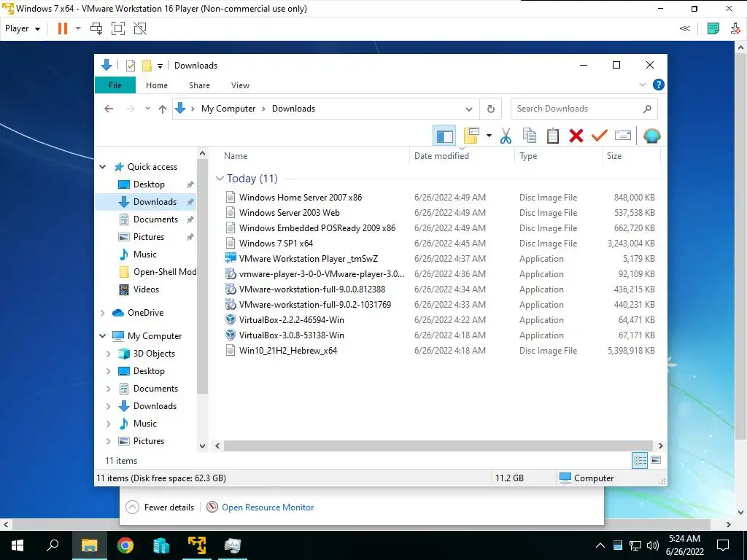Select Win10_21H2_Hebrew_x64 file

point(287,351)
